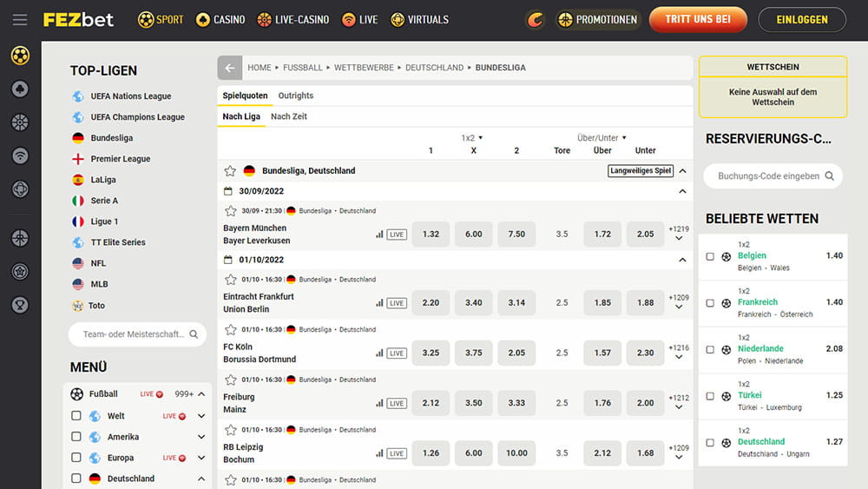
Task: Check the Niederlande popular bet checkbox
Action: point(710,349)
